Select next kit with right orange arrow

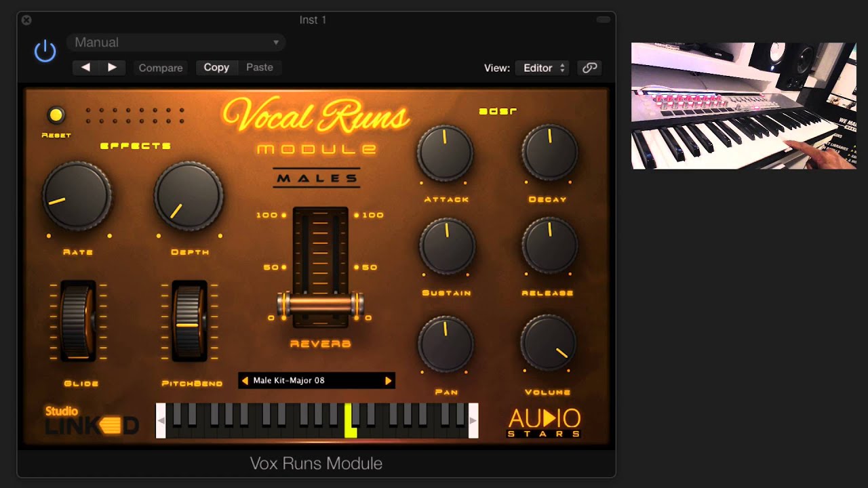[x=388, y=381]
